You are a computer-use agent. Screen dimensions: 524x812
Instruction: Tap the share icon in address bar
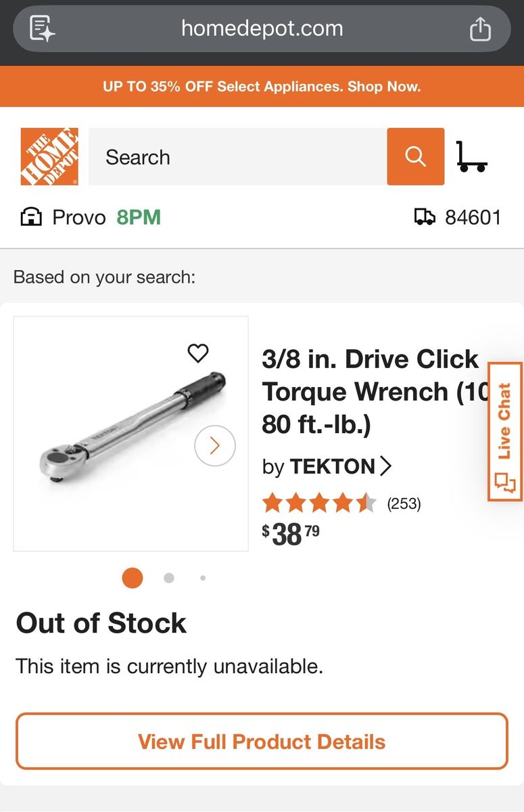tap(480, 29)
